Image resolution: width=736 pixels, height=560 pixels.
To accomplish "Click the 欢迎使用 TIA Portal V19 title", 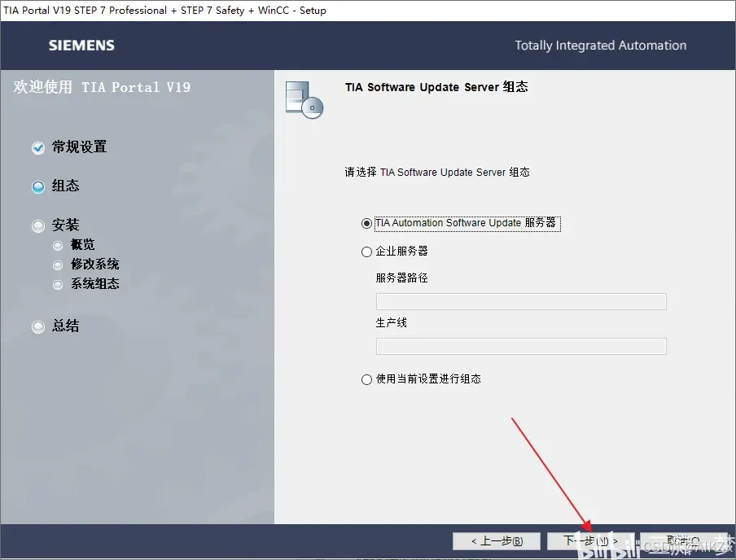I will [x=102, y=87].
